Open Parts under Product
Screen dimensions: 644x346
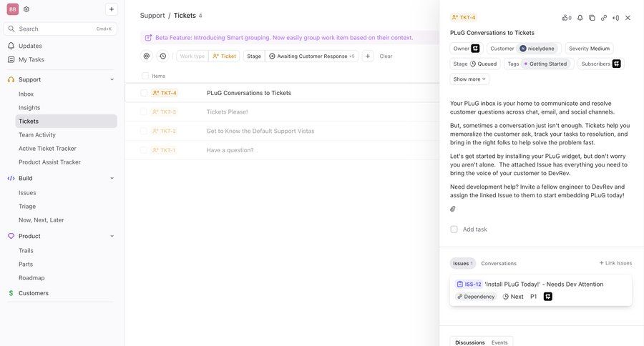[x=26, y=264]
